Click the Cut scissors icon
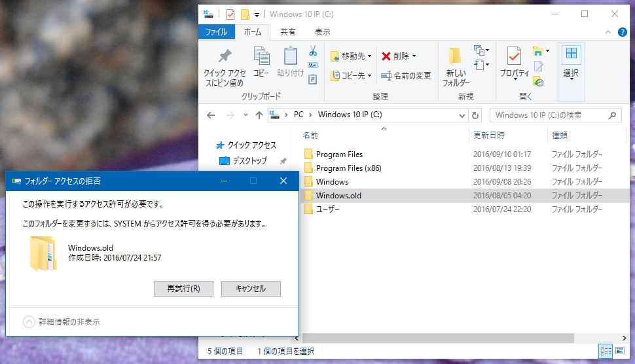 [x=313, y=50]
